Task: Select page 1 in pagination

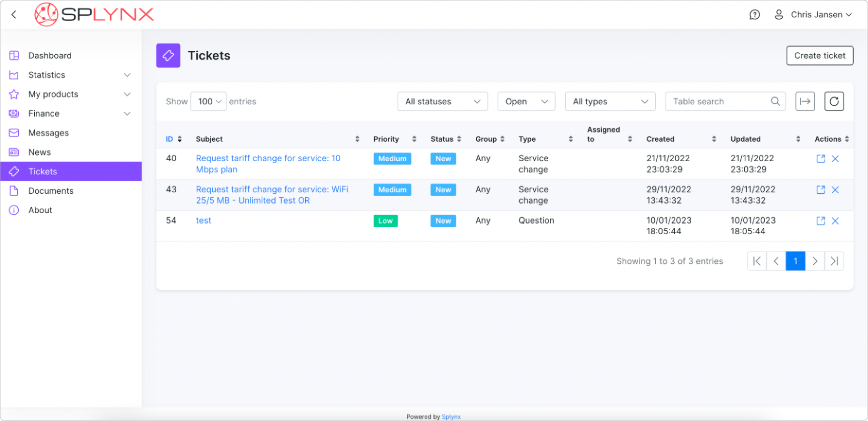Action: (x=795, y=261)
